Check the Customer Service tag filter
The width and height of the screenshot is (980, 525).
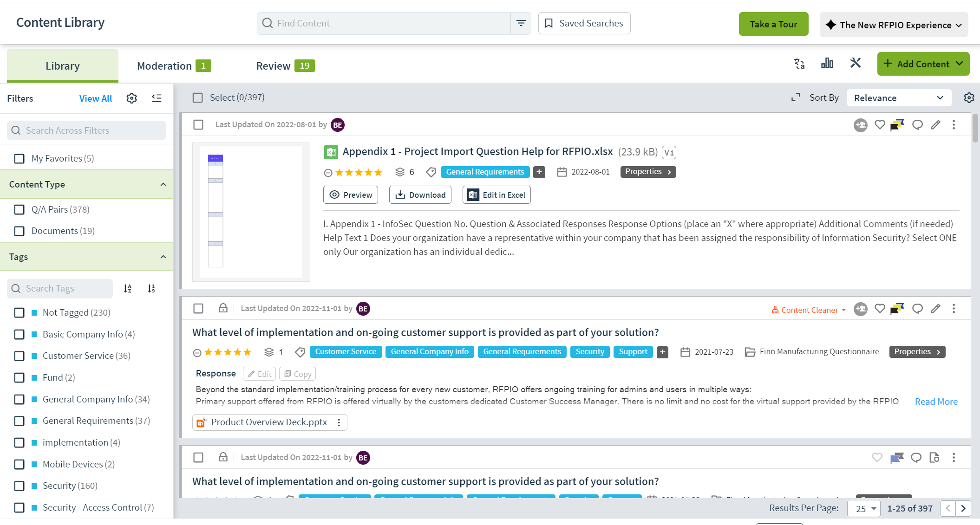(20, 356)
